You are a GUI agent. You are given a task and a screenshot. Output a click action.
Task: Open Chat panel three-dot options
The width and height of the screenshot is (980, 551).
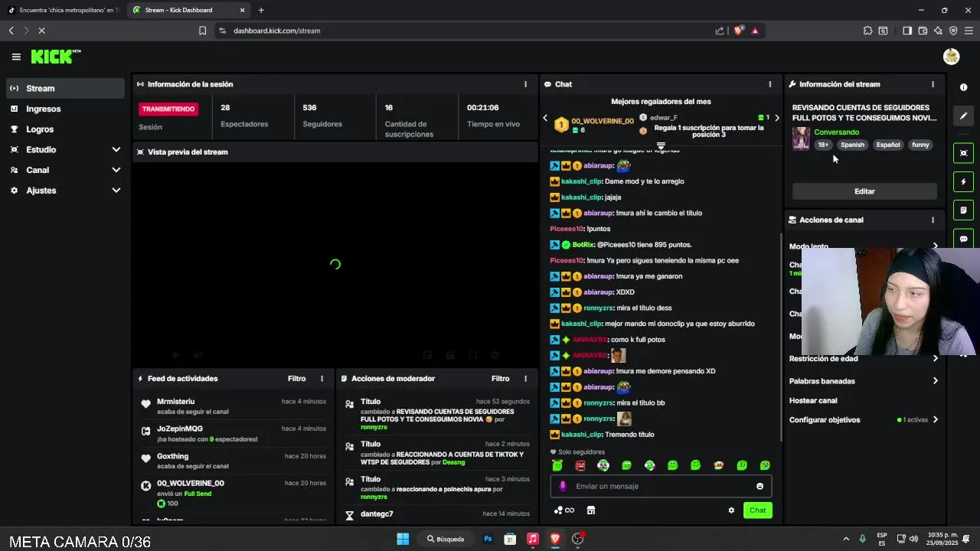pos(770,84)
